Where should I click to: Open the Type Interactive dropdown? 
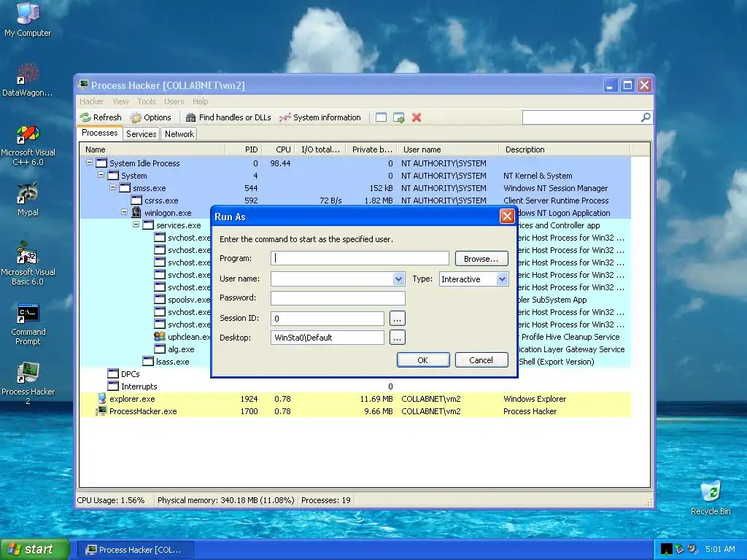coord(502,279)
